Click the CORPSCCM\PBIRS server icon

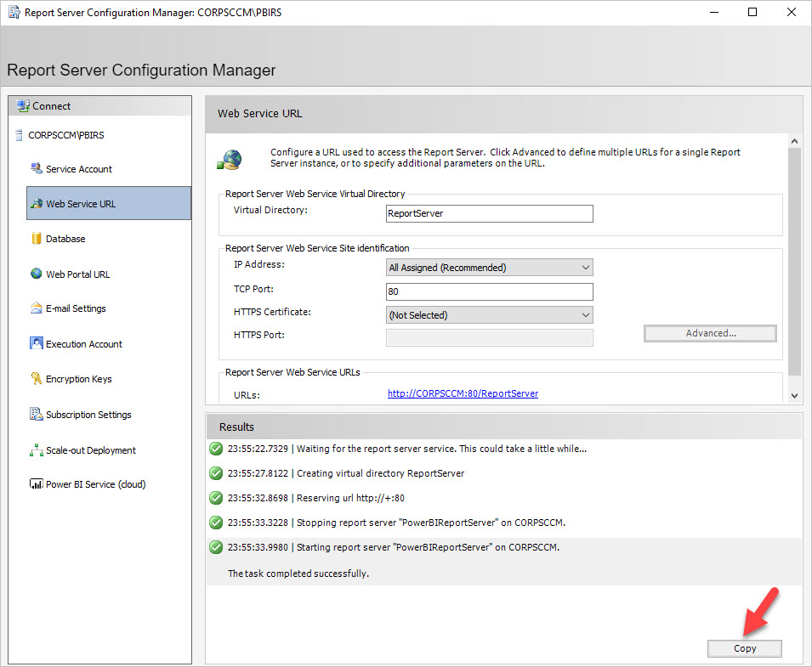(x=20, y=136)
